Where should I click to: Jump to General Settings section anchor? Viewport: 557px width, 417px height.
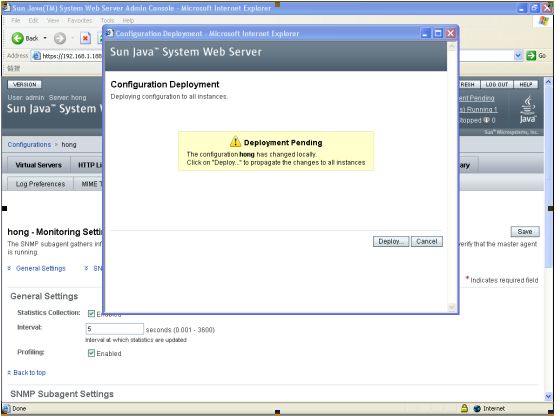pyautogui.click(x=41, y=269)
